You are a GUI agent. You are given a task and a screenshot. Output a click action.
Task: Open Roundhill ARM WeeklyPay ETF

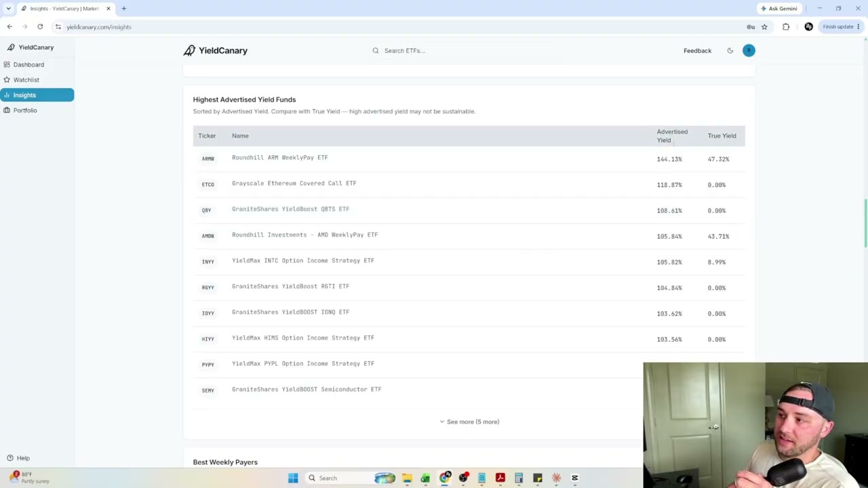pyautogui.click(x=279, y=158)
